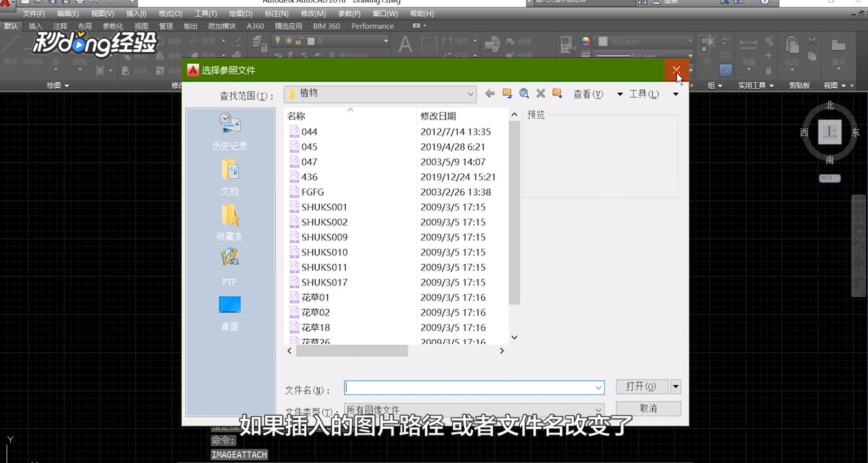This screenshot has width=868, height=463.
Task: Select file 花草01
Action: pos(315,297)
